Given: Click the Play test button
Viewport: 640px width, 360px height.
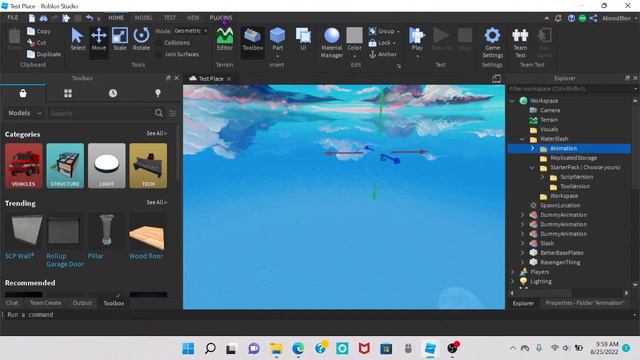Looking at the screenshot, I should [x=417, y=39].
